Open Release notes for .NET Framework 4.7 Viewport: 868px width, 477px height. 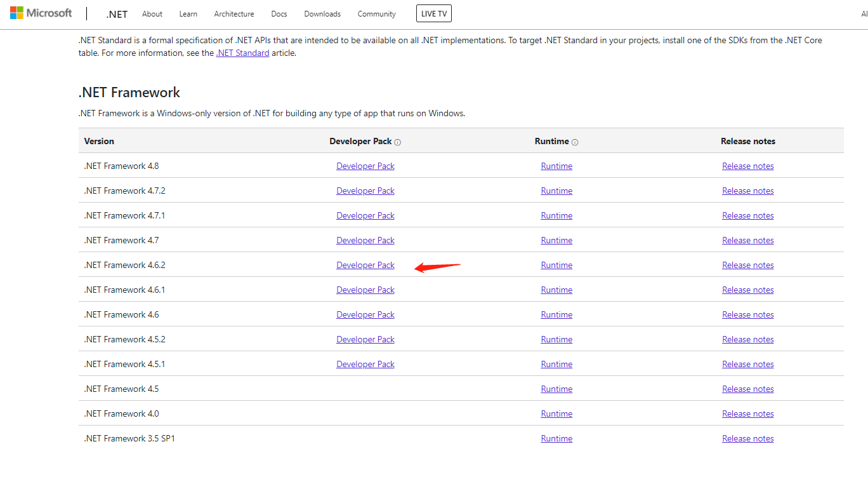(x=748, y=240)
